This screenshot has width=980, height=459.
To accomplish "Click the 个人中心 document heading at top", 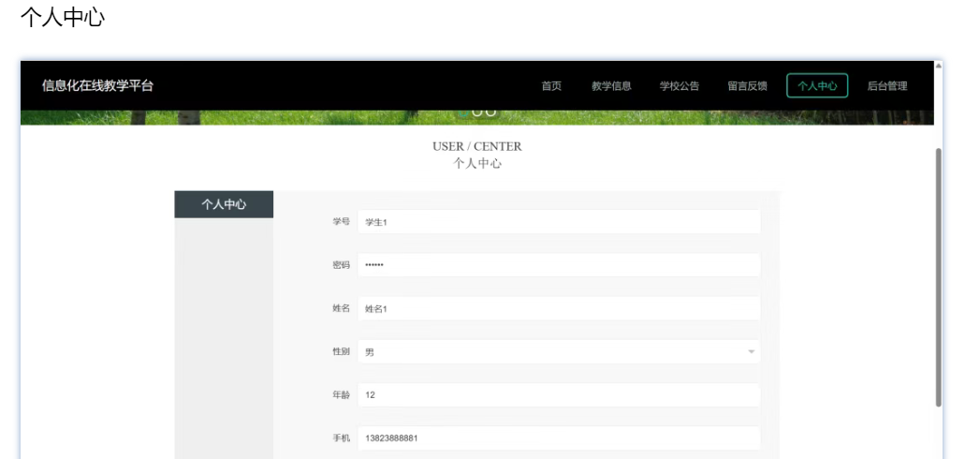I will click(x=63, y=17).
